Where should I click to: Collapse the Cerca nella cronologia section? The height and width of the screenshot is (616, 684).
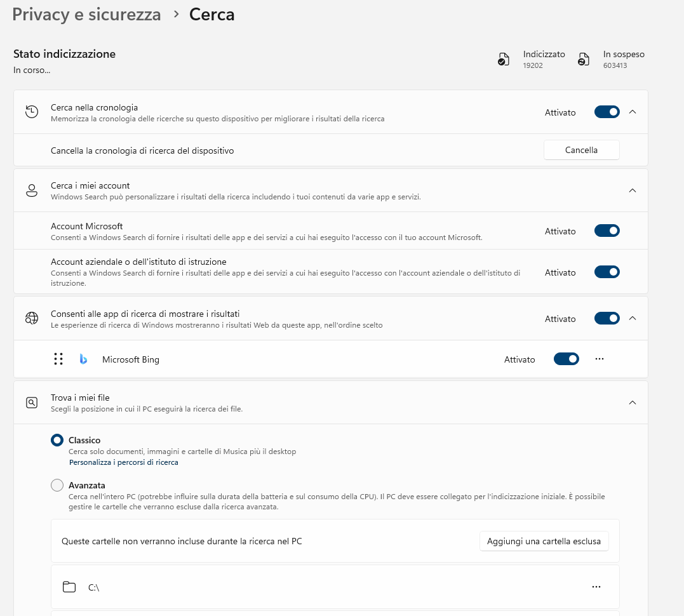click(x=632, y=112)
